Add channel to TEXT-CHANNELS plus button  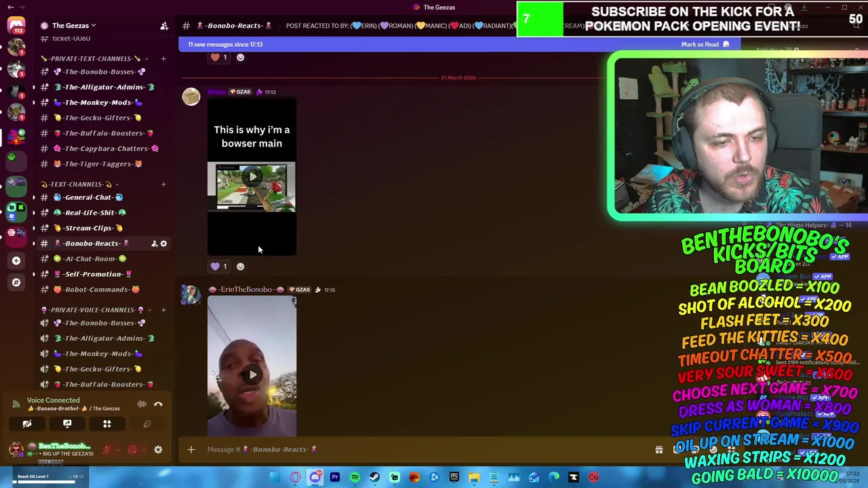coord(163,184)
